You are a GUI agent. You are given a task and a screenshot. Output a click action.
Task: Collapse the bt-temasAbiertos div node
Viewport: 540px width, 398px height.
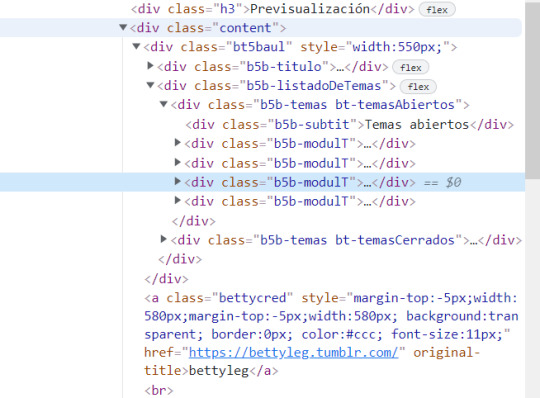164,104
